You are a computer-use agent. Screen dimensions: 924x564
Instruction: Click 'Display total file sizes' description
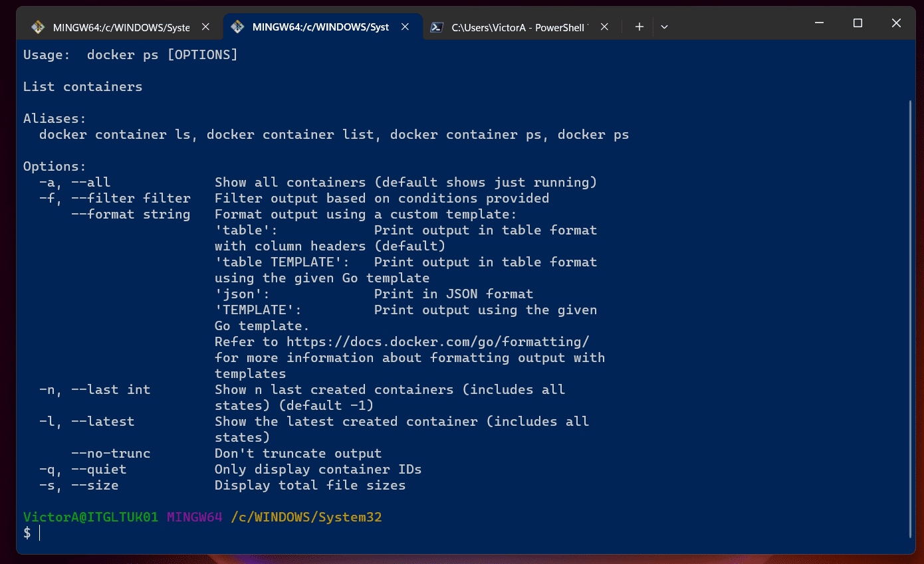coord(310,485)
